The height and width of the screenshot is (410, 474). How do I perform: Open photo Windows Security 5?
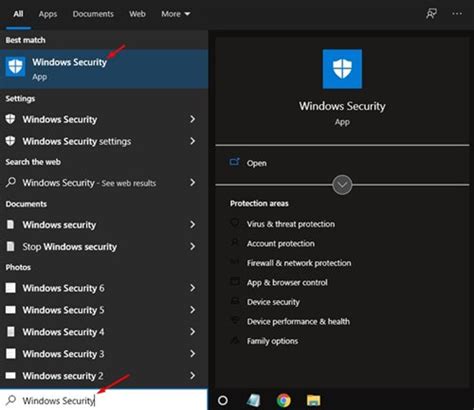(x=104, y=310)
